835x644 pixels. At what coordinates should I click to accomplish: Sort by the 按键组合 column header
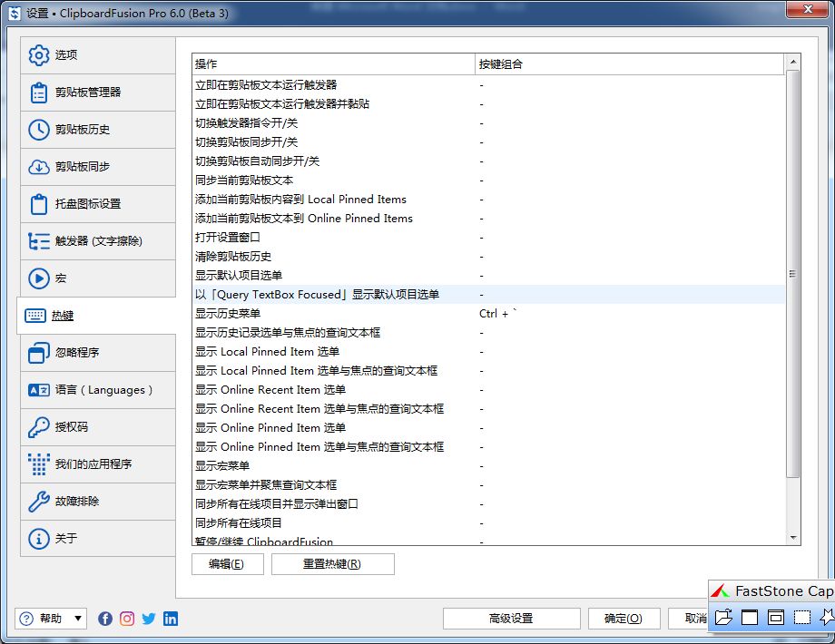629,64
